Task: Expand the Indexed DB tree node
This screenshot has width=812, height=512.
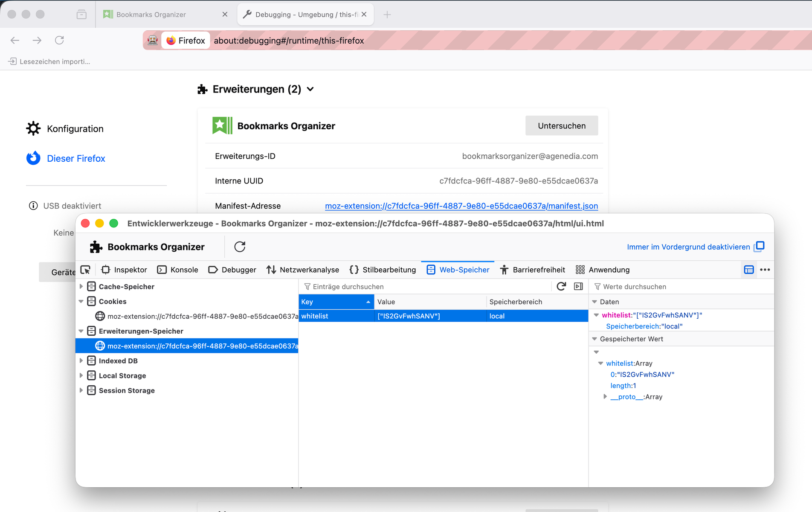Action: [81, 361]
